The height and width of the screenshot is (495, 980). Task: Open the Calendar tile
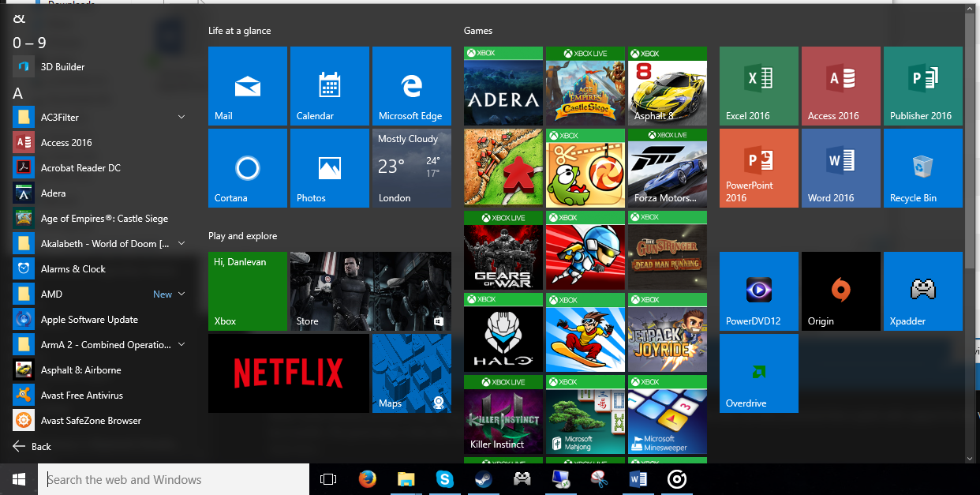pyautogui.click(x=330, y=86)
